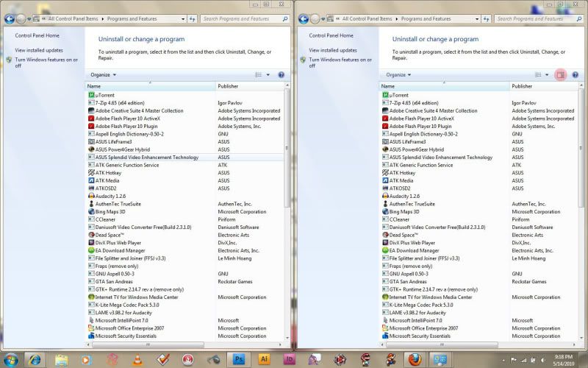This screenshot has width=588, height=368.
Task: Change the view icon in the right window
Action: 538,75
